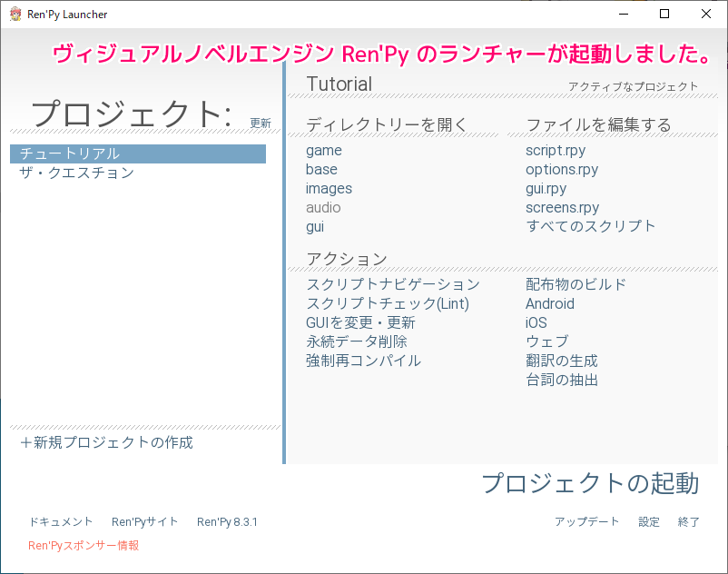Open 設定 preferences
The width and height of the screenshot is (728, 574).
(x=649, y=522)
